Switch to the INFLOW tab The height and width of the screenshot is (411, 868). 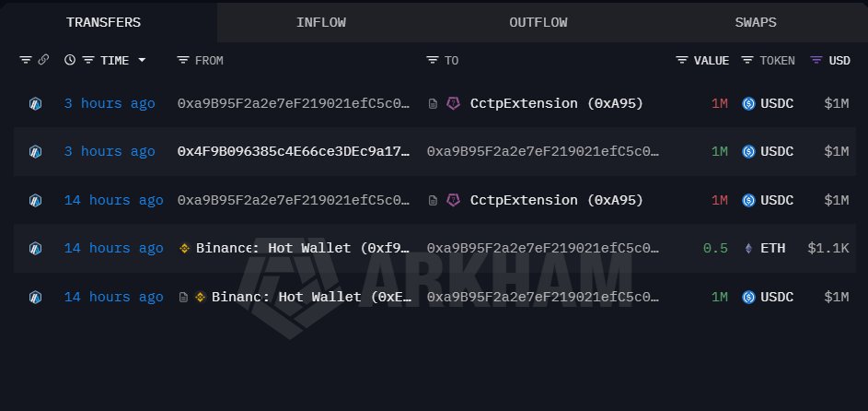(321, 22)
